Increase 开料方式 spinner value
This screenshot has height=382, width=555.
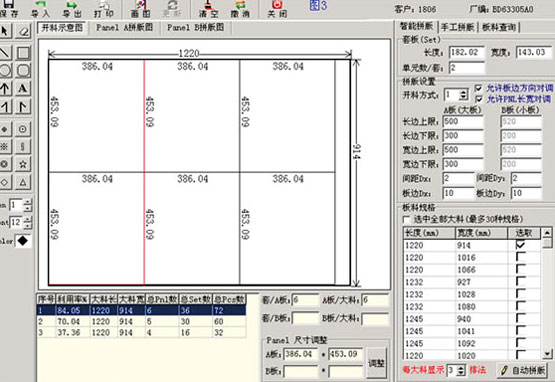pos(463,92)
